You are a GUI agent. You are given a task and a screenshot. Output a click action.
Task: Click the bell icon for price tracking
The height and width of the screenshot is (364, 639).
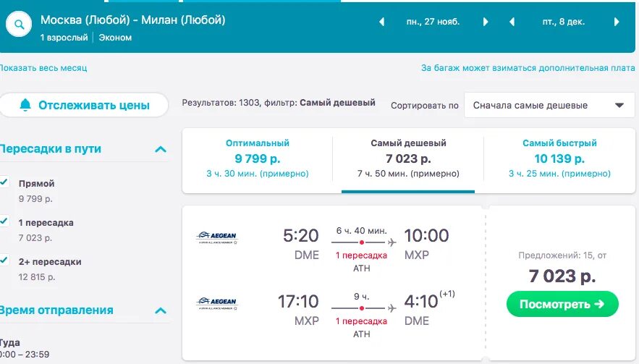(x=25, y=106)
